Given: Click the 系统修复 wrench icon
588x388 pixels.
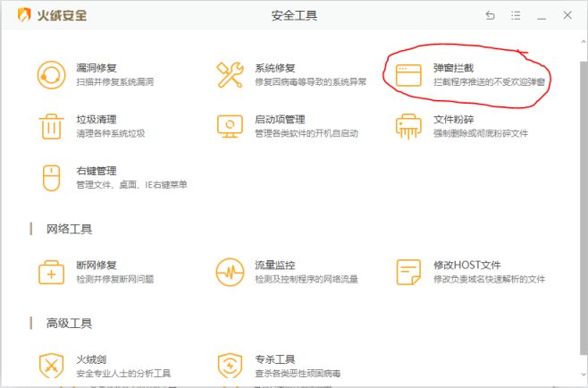Looking at the screenshot, I should [x=230, y=75].
